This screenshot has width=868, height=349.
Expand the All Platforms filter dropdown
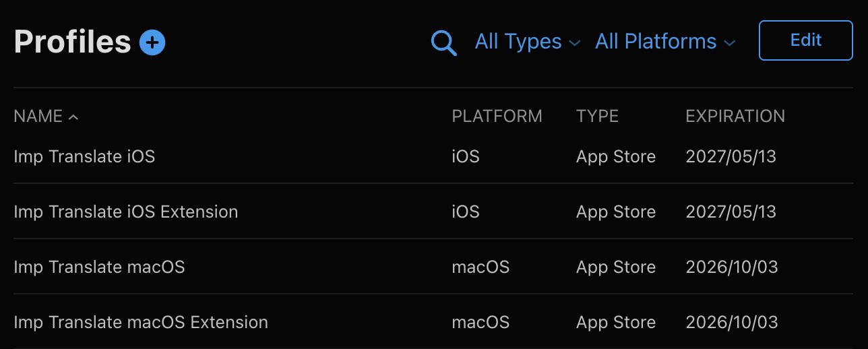[664, 42]
